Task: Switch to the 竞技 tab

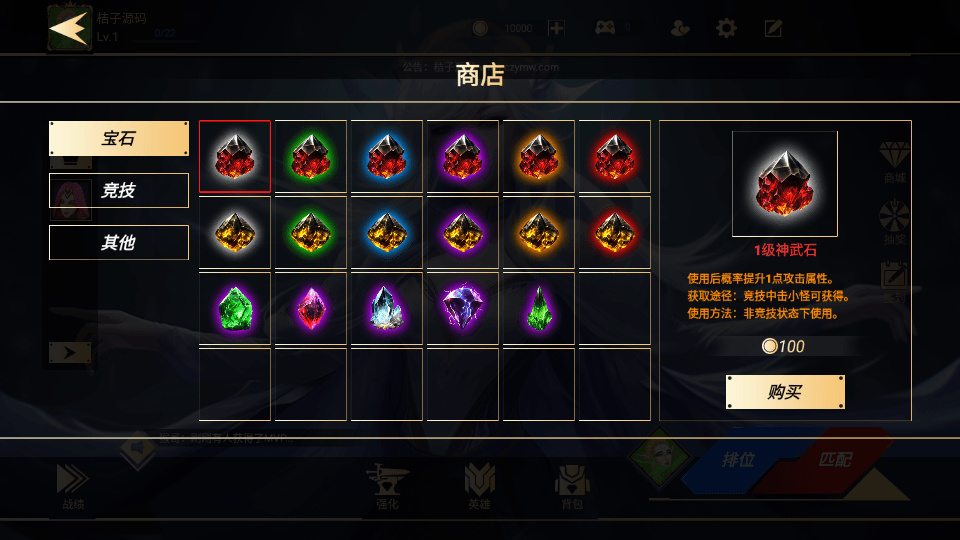Action: click(x=119, y=190)
